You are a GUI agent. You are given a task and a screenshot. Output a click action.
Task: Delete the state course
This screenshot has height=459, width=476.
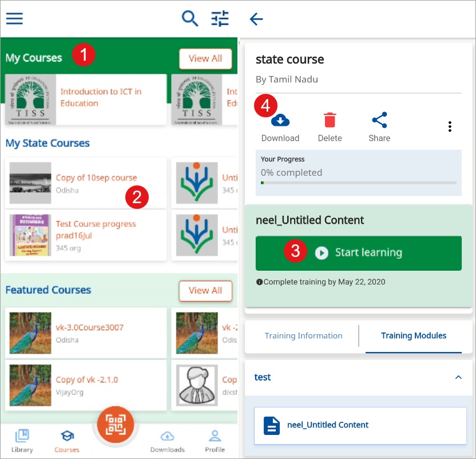pyautogui.click(x=330, y=127)
